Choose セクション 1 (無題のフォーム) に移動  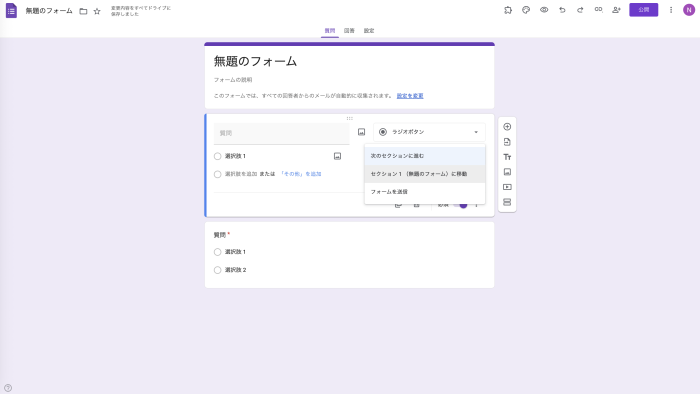[425, 174]
